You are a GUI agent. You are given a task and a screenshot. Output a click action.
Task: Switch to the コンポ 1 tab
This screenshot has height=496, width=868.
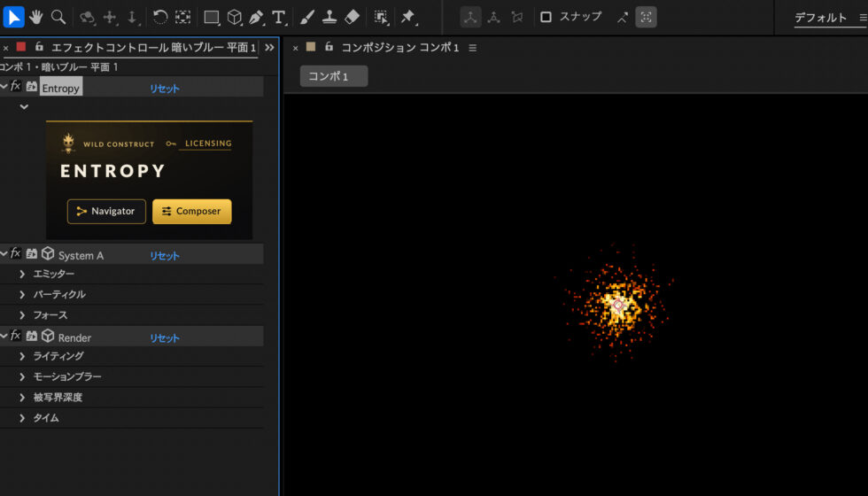(334, 76)
